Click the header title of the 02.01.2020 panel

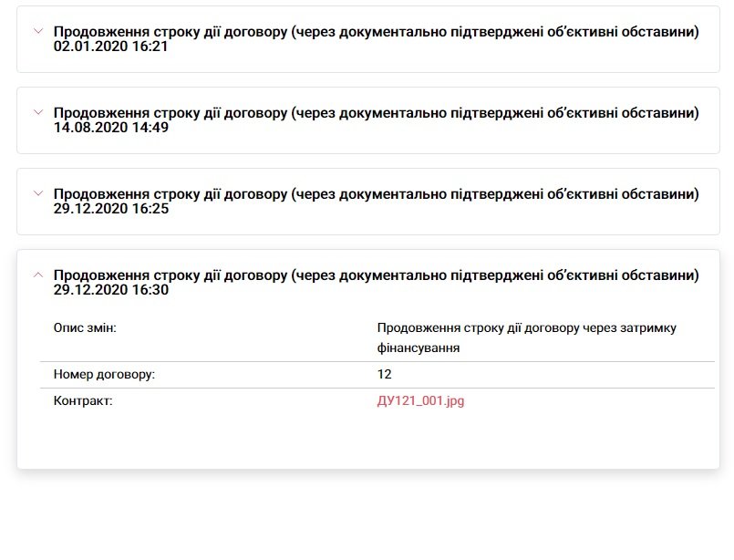pos(376,32)
